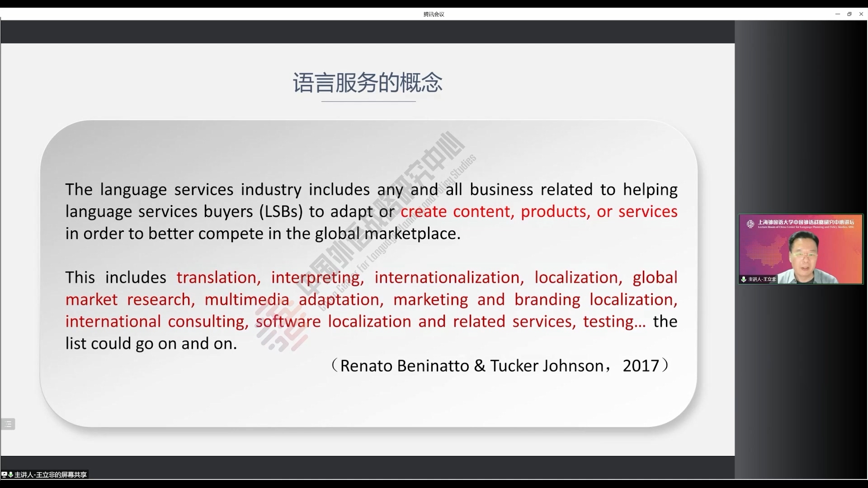
Task: Click the screen-share indicator icon at bottom left
Action: 4,474
